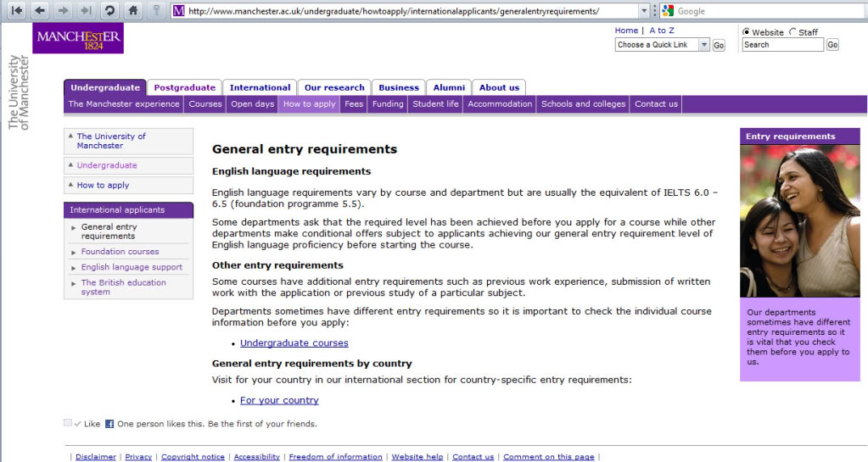Click the Like text button
The image size is (868, 462).
tap(92, 424)
